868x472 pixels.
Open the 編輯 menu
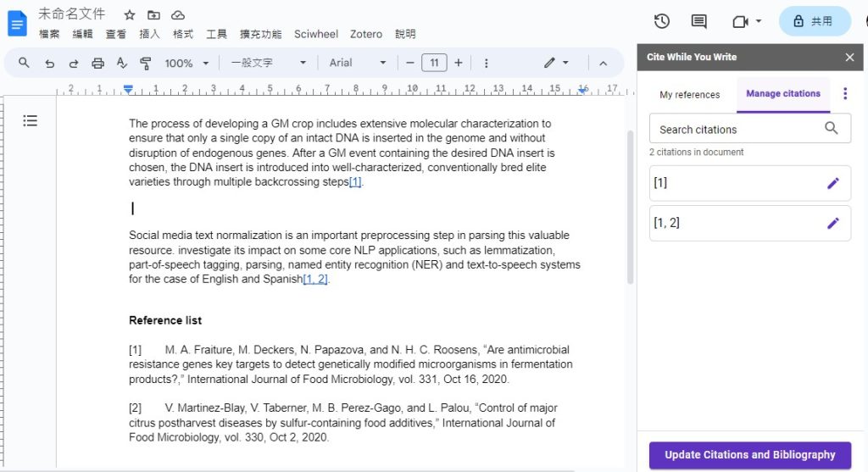pos(82,34)
